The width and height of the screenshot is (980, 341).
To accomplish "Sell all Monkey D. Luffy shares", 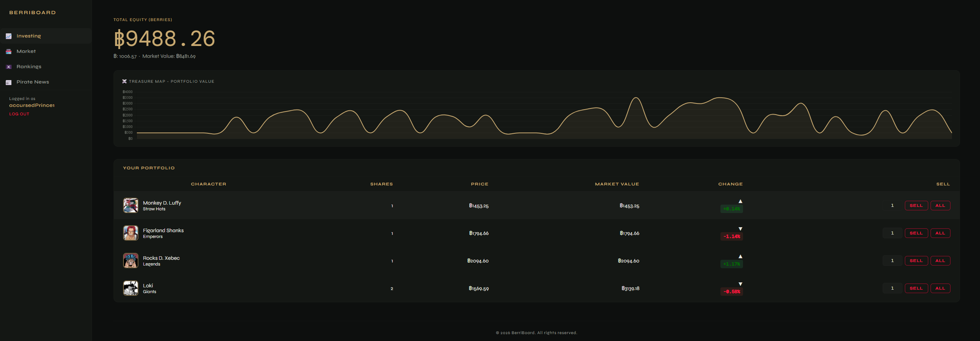I will click(940, 206).
